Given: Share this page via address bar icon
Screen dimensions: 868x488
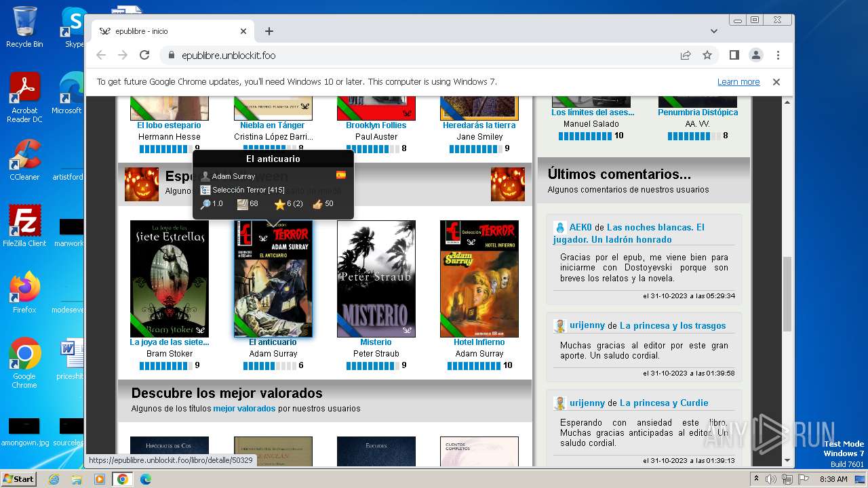Looking at the screenshot, I should tap(686, 55).
